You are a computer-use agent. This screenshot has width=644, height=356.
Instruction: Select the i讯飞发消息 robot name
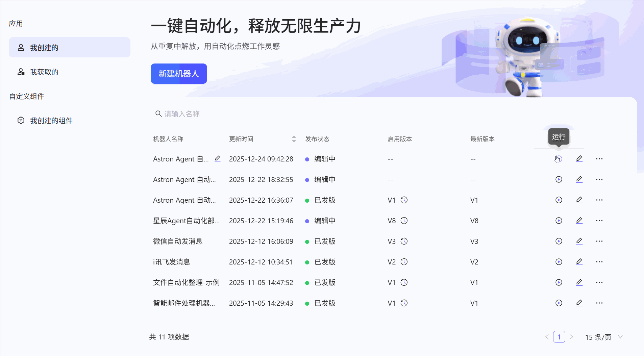pos(172,262)
